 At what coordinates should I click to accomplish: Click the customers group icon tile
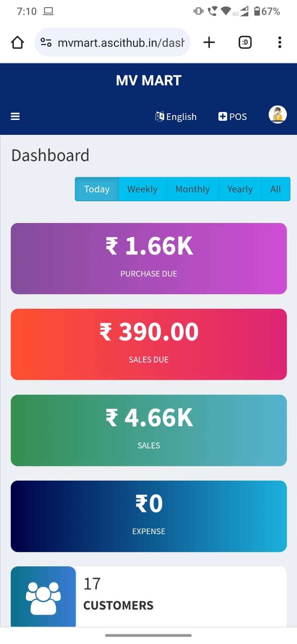click(x=43, y=597)
